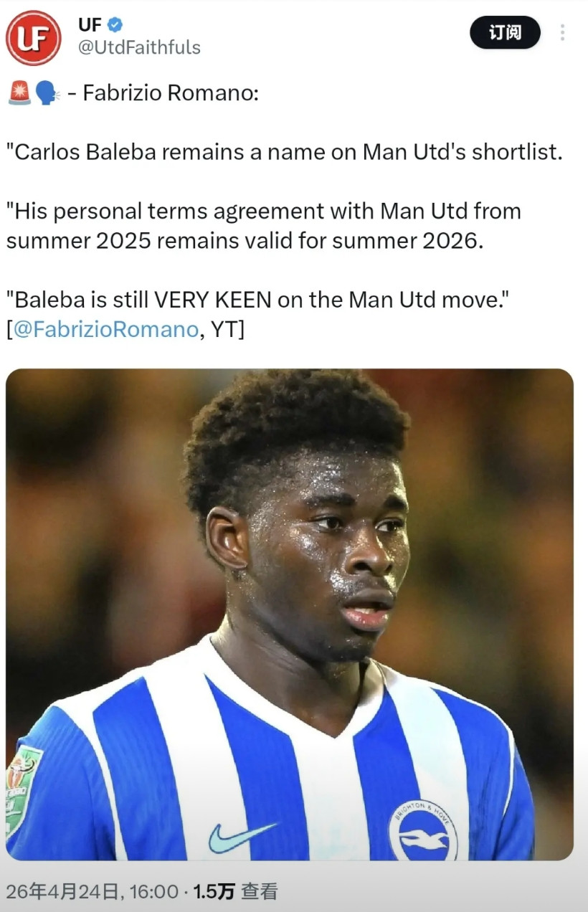588x912 pixels.
Task: Tap the 订阅 subscribe button
Action: 505,32
